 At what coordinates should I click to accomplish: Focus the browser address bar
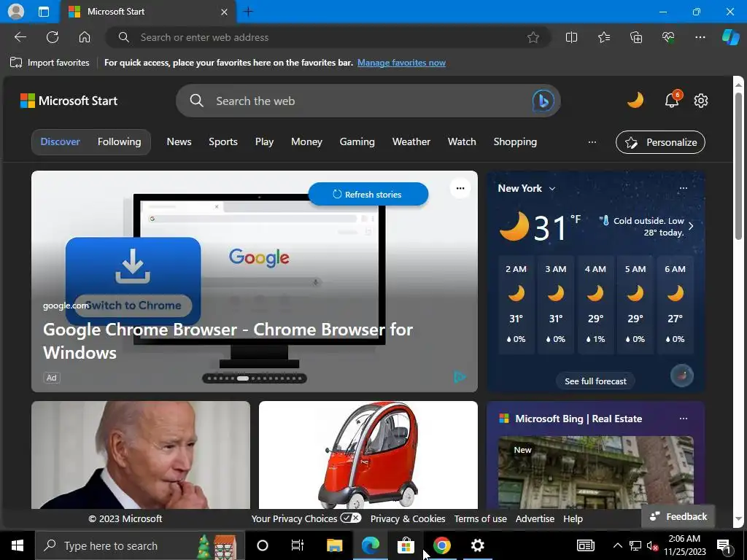(x=329, y=37)
